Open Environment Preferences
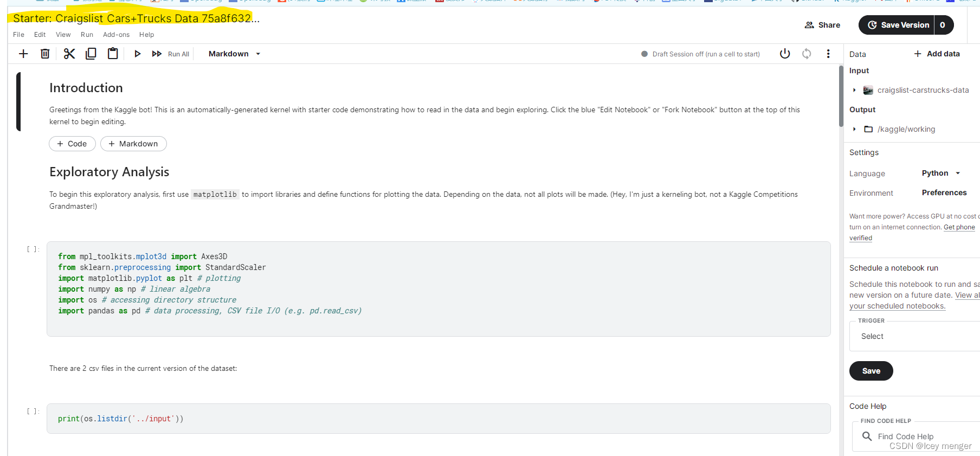Image resolution: width=980 pixels, height=456 pixels. [944, 192]
